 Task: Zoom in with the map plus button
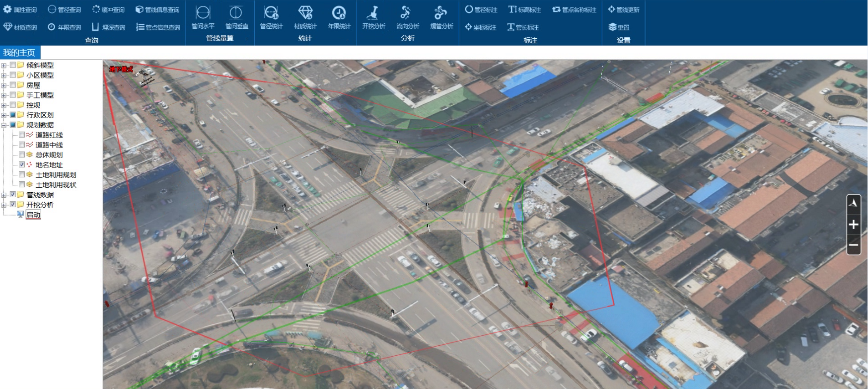(854, 225)
